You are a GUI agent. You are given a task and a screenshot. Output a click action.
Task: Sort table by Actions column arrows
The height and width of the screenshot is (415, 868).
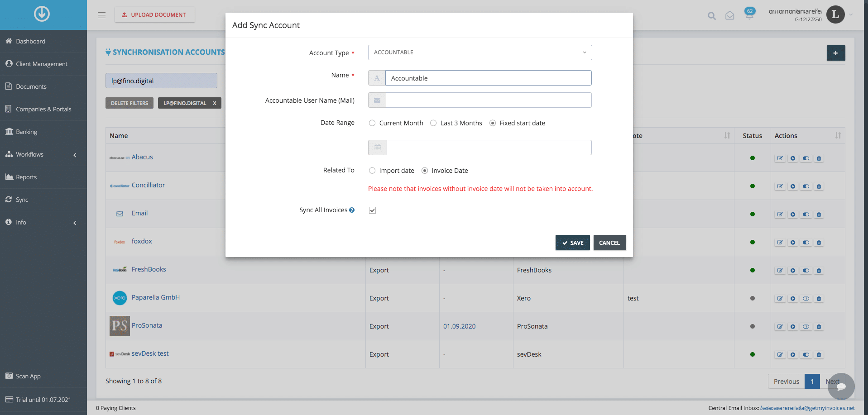point(838,135)
